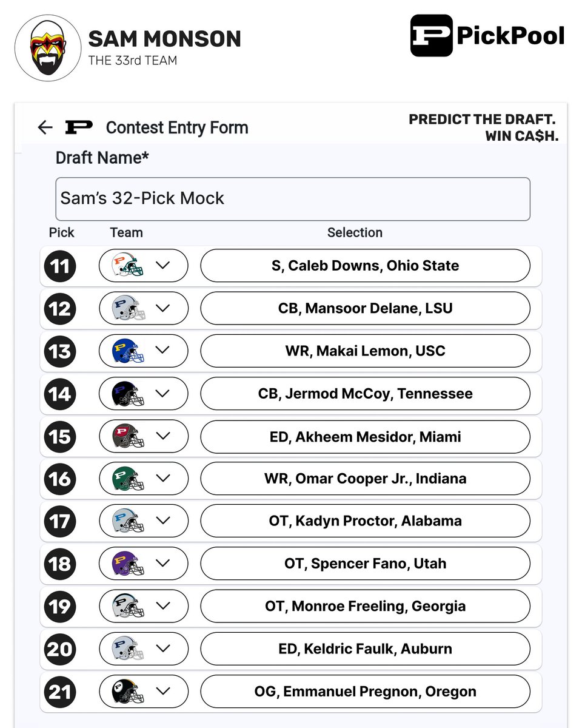Click the OT, Monroe Freeling, Georgia selection
582x728 pixels.
[x=366, y=606]
